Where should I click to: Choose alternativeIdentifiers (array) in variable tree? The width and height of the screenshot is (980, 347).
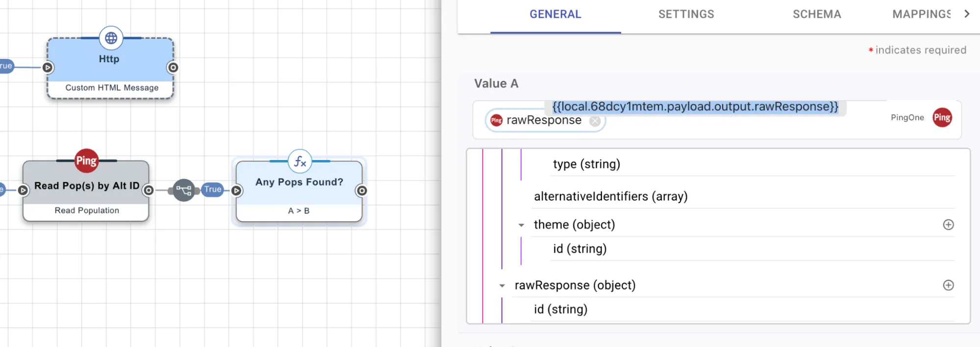tap(611, 196)
